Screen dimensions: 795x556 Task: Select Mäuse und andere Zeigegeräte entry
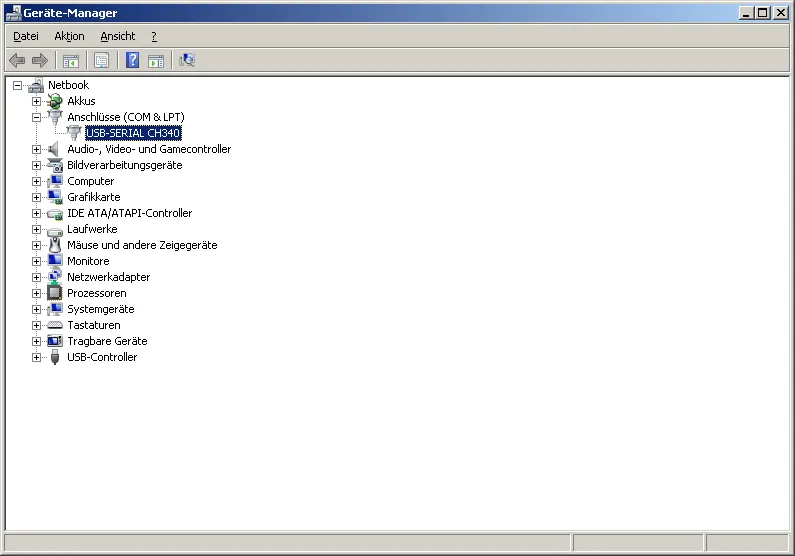(141, 245)
